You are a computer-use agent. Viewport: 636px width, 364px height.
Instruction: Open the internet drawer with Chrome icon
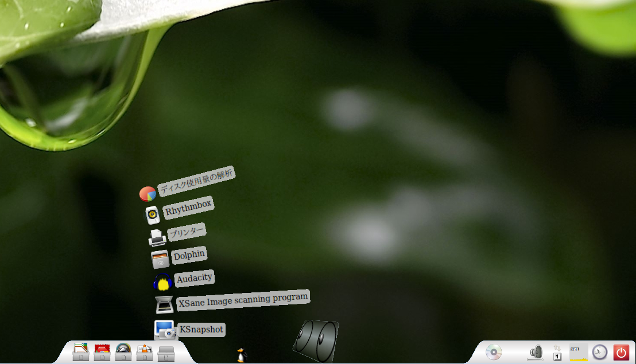tap(102, 352)
